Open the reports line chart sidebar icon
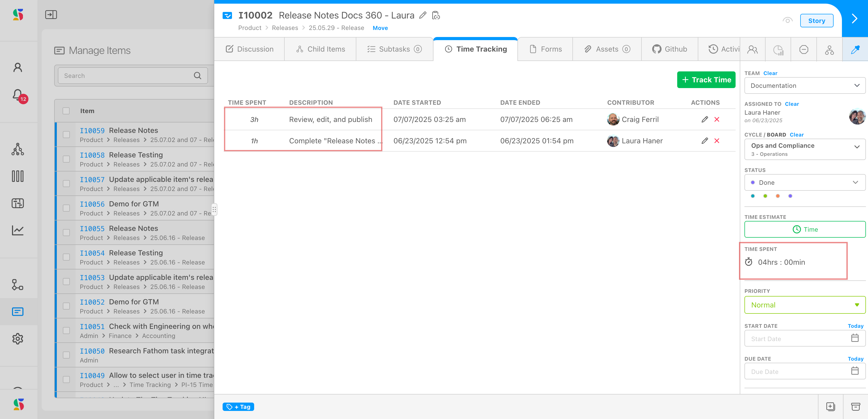 coord(18,230)
